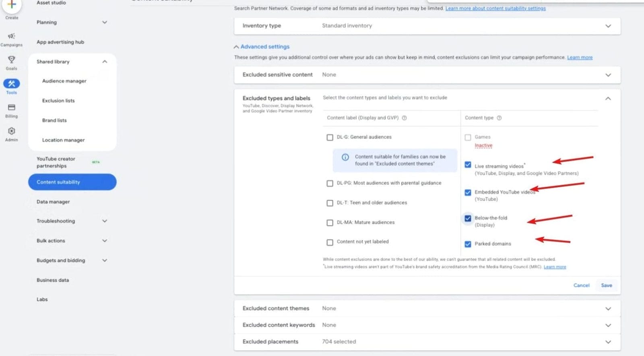
Task: Check DL-MA: Mature audiences
Action: pos(330,223)
